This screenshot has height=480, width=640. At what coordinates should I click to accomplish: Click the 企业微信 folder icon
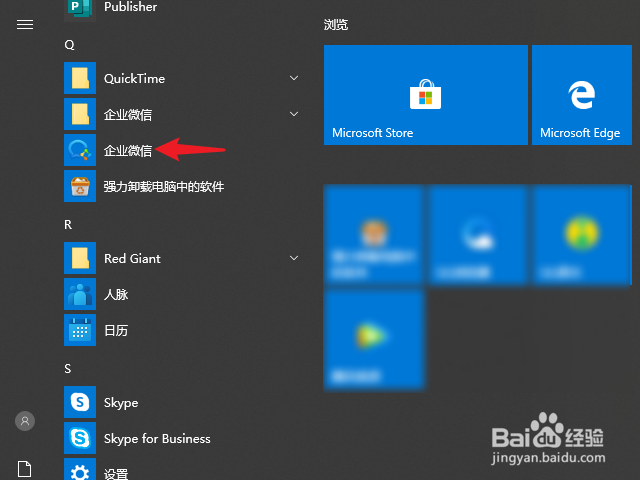point(80,114)
